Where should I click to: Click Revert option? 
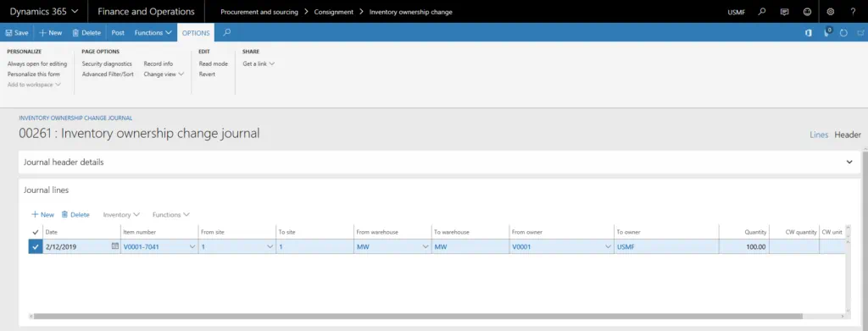[207, 74]
